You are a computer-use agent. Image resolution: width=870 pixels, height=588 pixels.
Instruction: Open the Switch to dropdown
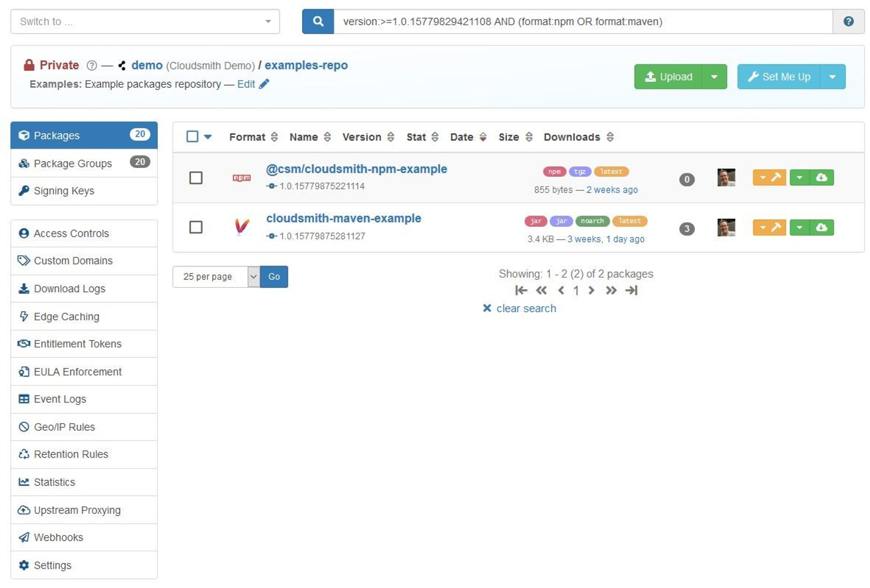[x=145, y=22]
